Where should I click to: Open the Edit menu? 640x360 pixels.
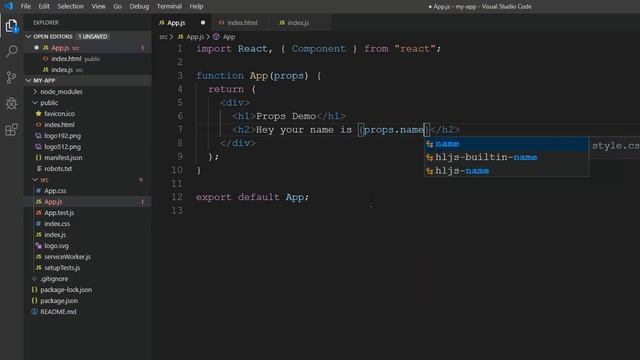pos(44,7)
